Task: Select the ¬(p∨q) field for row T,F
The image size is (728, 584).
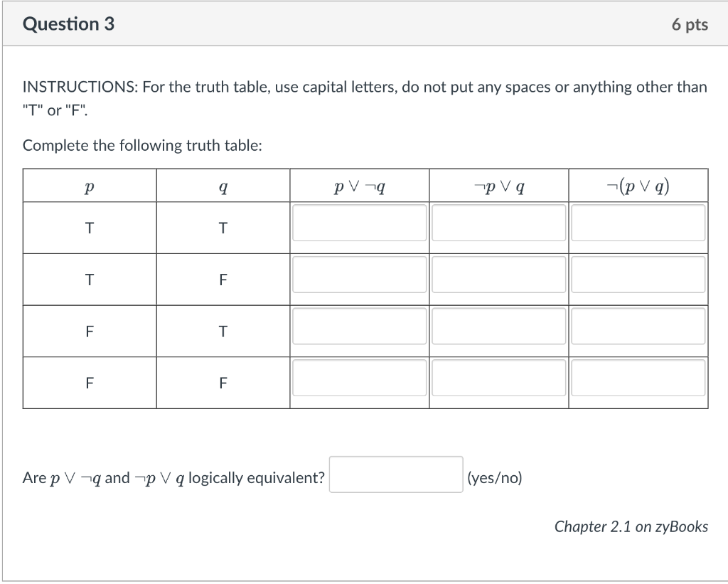Action: [x=638, y=275]
